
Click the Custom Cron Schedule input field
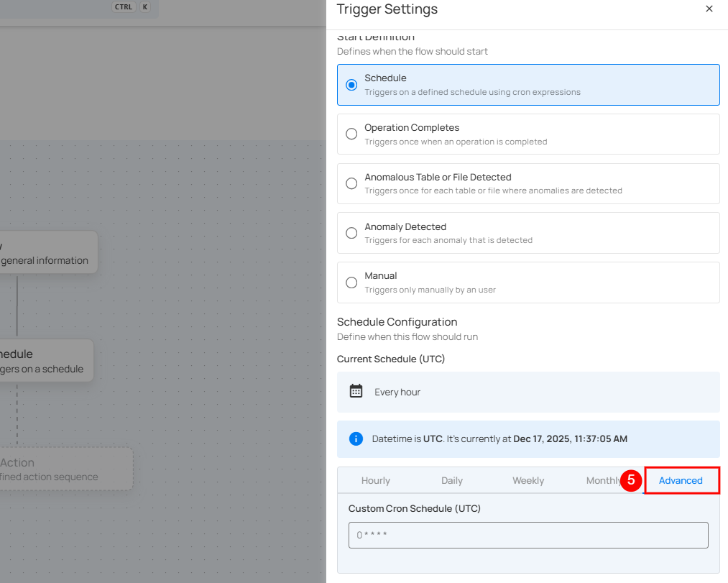tap(528, 535)
